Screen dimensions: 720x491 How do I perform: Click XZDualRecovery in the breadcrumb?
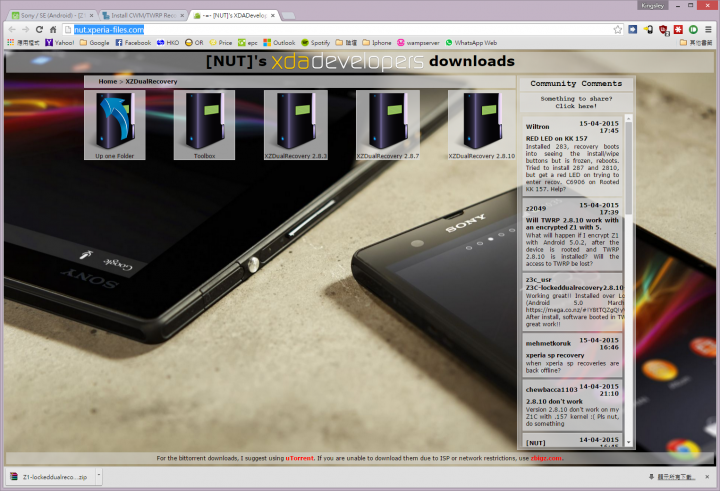pos(151,81)
